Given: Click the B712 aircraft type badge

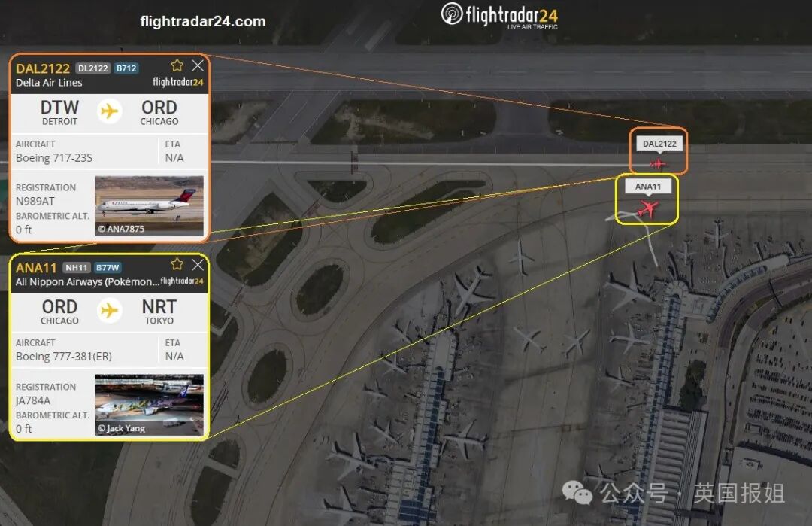Looking at the screenshot, I should [x=126, y=68].
